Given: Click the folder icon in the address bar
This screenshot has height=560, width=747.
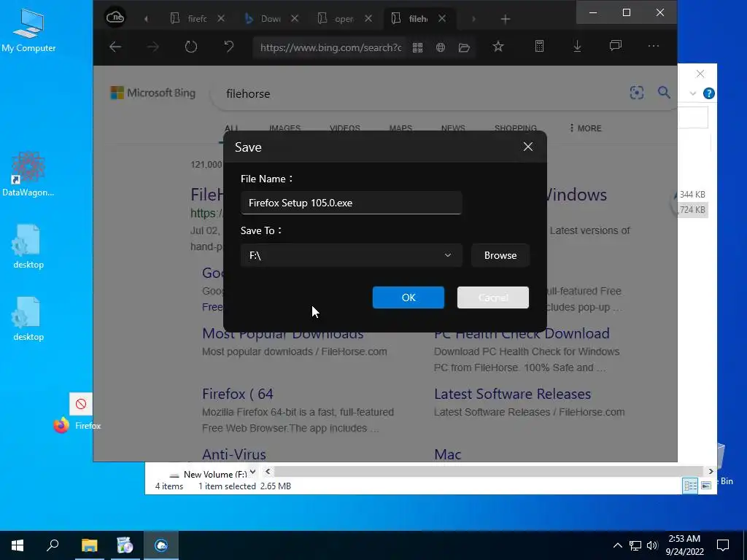Looking at the screenshot, I should coord(464,47).
